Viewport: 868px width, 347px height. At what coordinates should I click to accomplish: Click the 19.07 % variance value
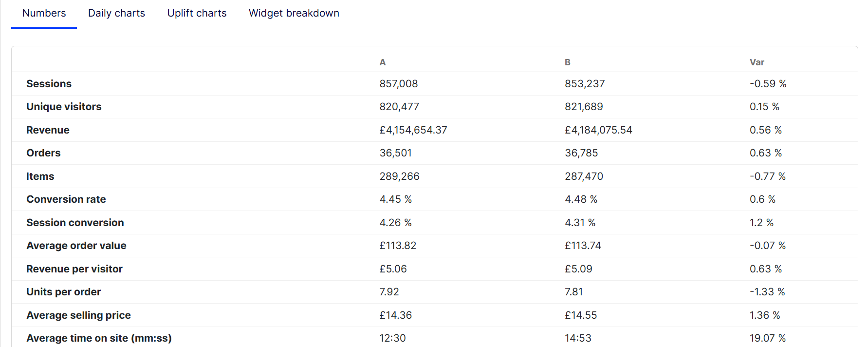click(767, 338)
